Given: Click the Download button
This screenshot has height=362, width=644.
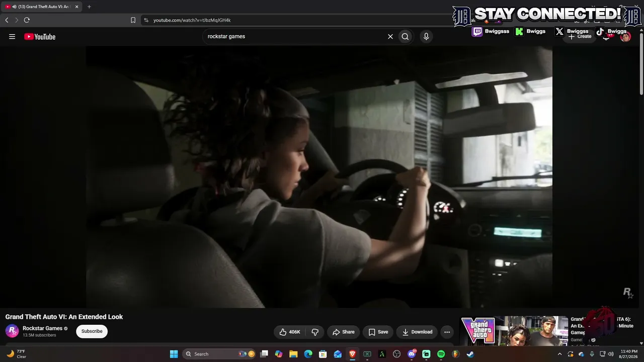Looking at the screenshot, I should (x=417, y=332).
